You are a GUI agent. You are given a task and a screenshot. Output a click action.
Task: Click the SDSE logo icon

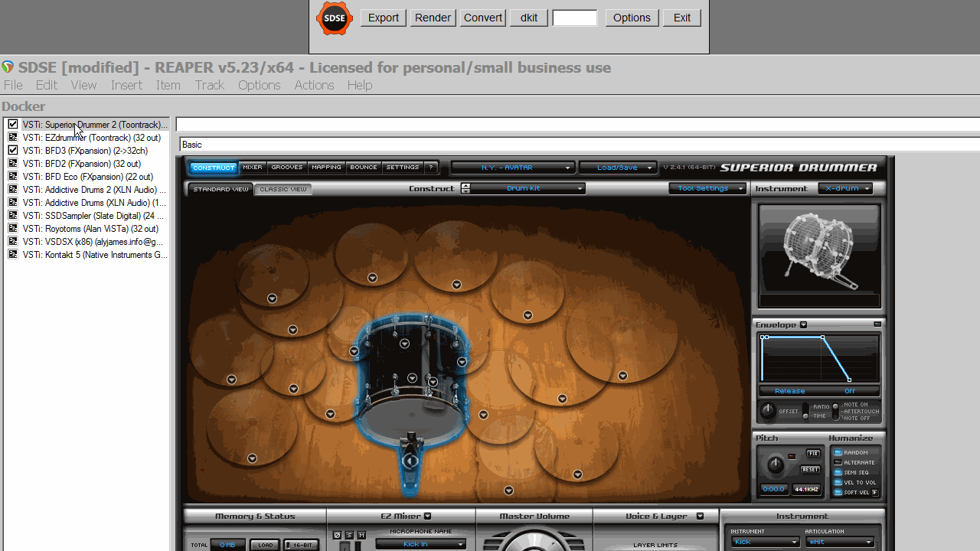(335, 18)
